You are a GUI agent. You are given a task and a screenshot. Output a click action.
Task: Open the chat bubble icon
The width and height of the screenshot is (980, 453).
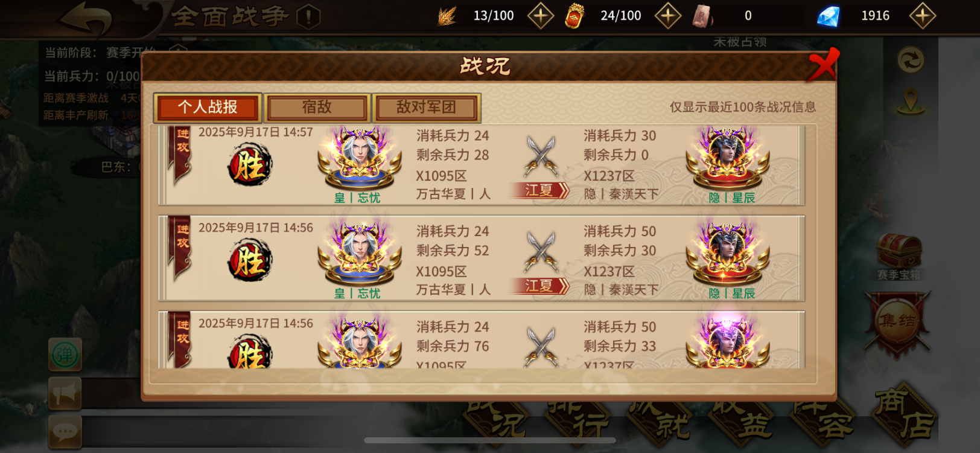65,431
